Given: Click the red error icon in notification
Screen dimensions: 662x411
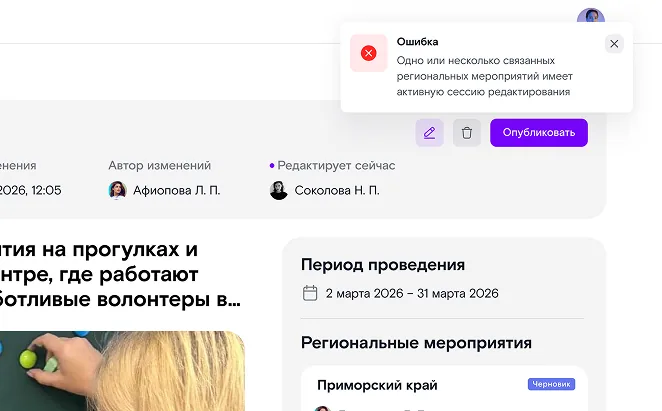Looking at the screenshot, I should 369,53.
